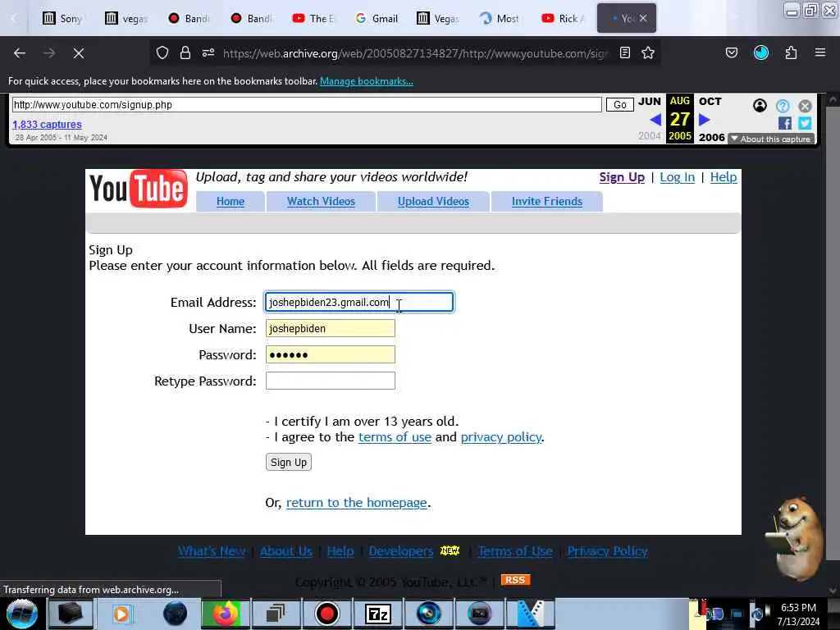Follow return to the homepage link
The height and width of the screenshot is (630, 840).
pyautogui.click(x=356, y=503)
